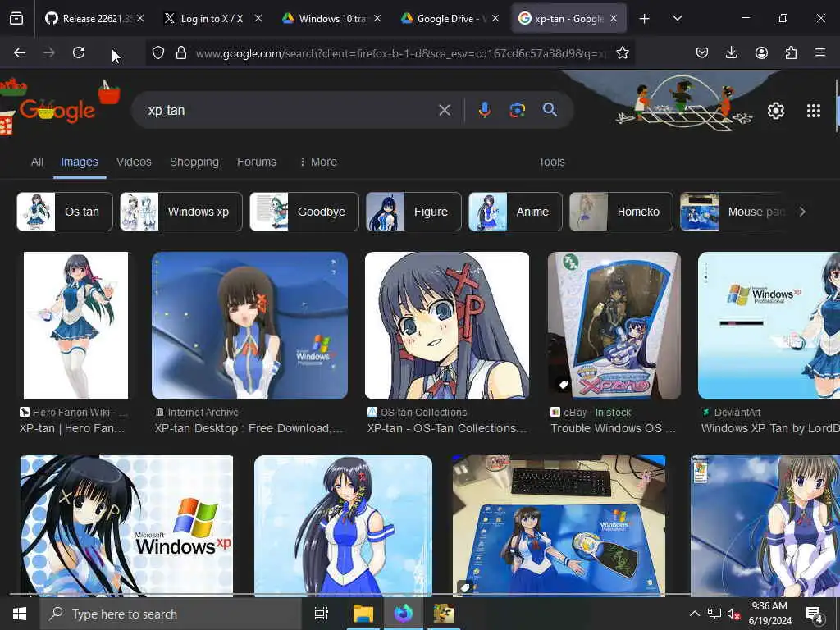Open Firefox View at tab bar start
This screenshot has width=840, height=630.
click(x=16, y=18)
